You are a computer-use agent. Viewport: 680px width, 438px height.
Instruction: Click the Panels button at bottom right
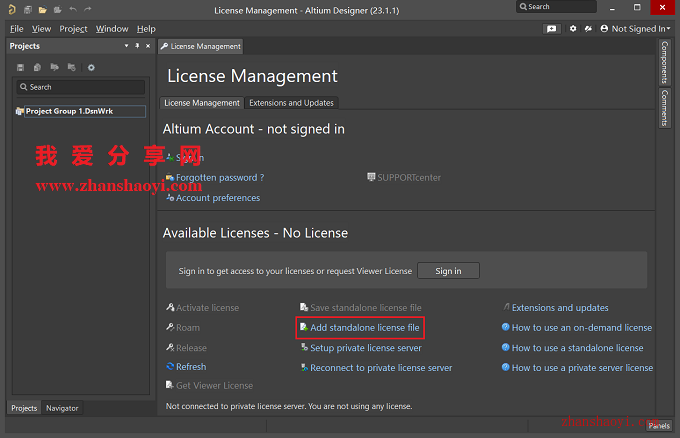click(659, 426)
